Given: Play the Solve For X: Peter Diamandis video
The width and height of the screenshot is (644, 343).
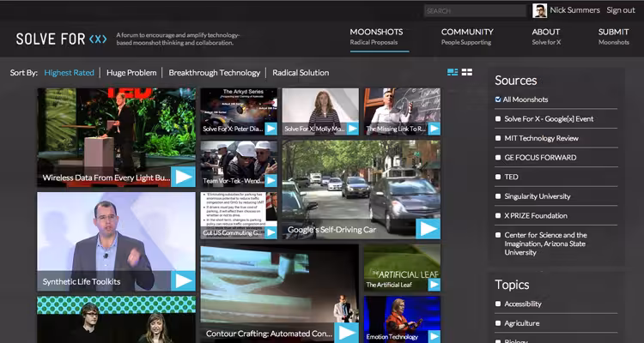Looking at the screenshot, I should coord(271,129).
